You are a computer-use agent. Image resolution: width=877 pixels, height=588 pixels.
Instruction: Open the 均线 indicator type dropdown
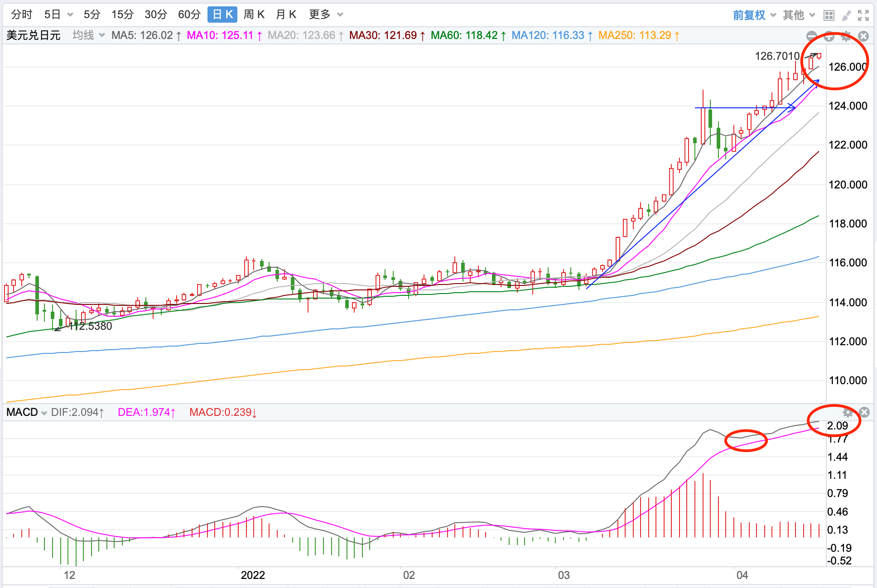[89, 35]
